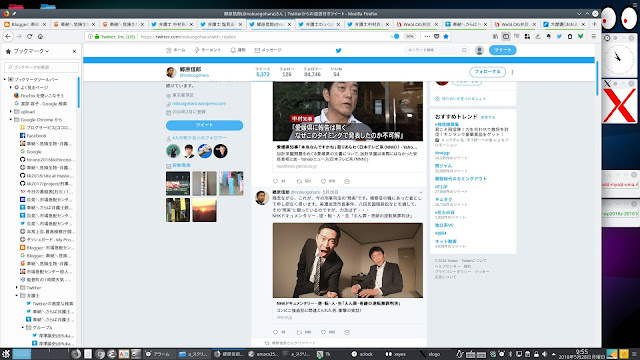Save page with the Pocket icon
The image size is (640, 360).
[x=436, y=36]
